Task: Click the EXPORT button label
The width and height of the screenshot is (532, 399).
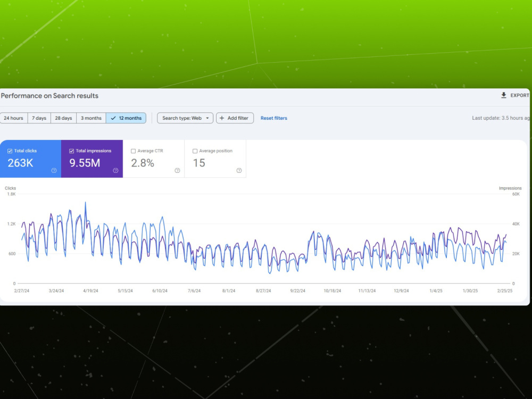Action: click(x=520, y=95)
